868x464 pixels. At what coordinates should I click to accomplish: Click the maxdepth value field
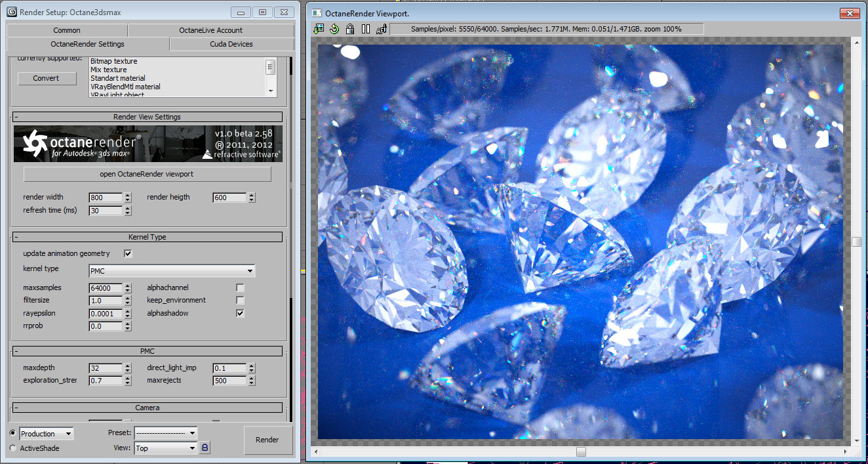[106, 368]
